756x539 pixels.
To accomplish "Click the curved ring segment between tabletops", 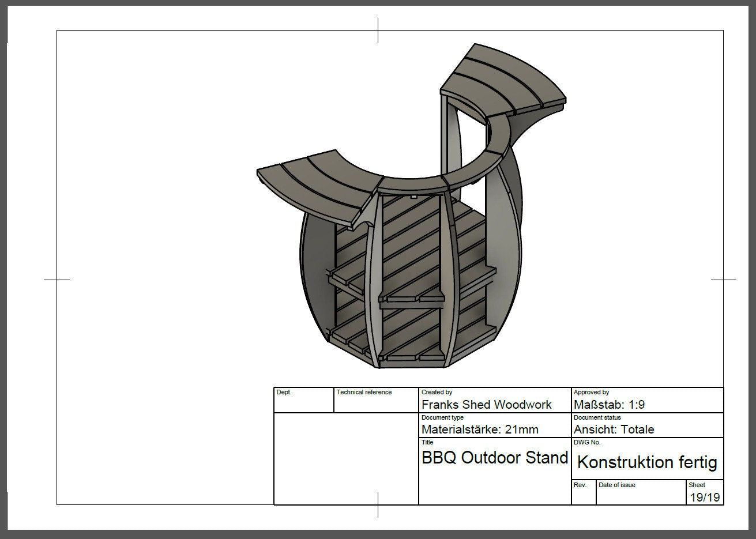I will point(412,184).
